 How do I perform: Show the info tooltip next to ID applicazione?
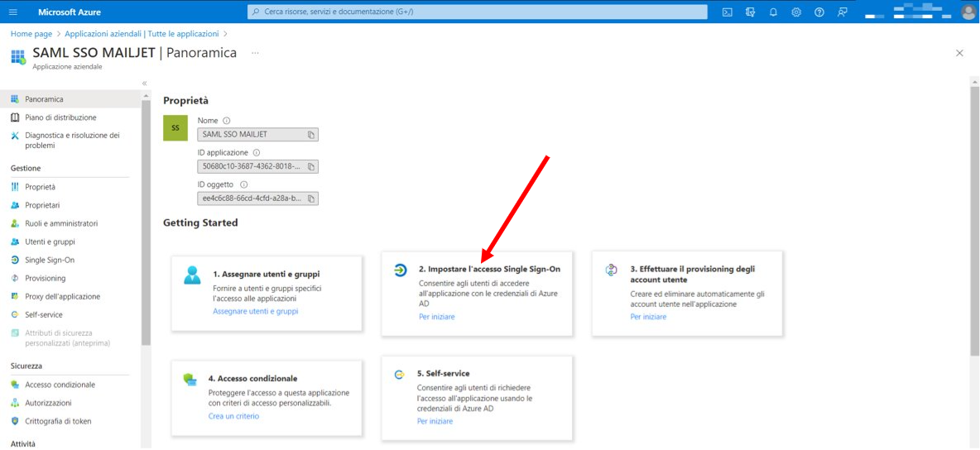[x=257, y=152]
